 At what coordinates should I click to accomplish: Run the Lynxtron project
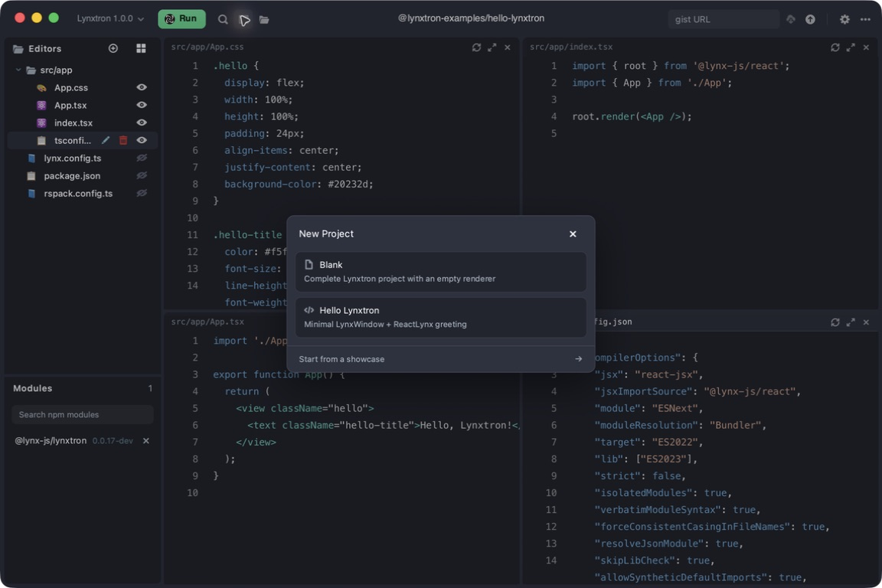[x=181, y=18]
